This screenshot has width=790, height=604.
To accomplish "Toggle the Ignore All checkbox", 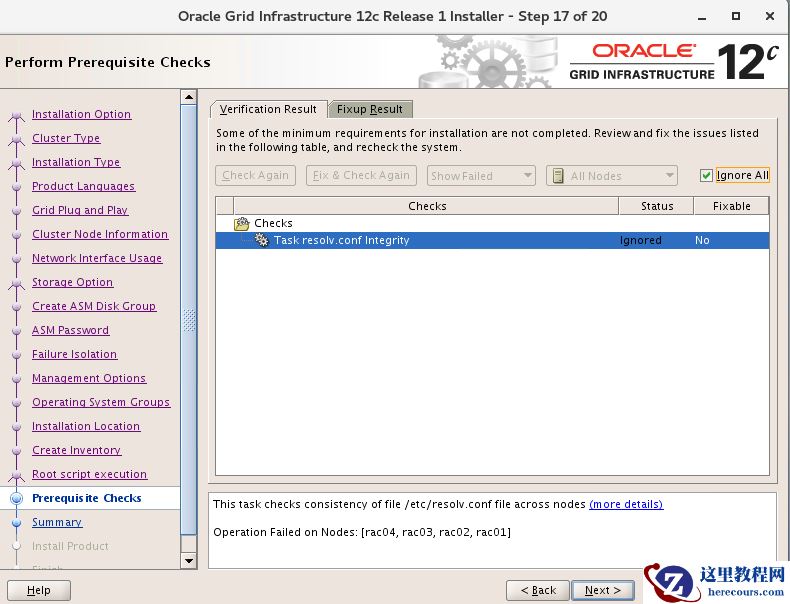I will [x=706, y=175].
